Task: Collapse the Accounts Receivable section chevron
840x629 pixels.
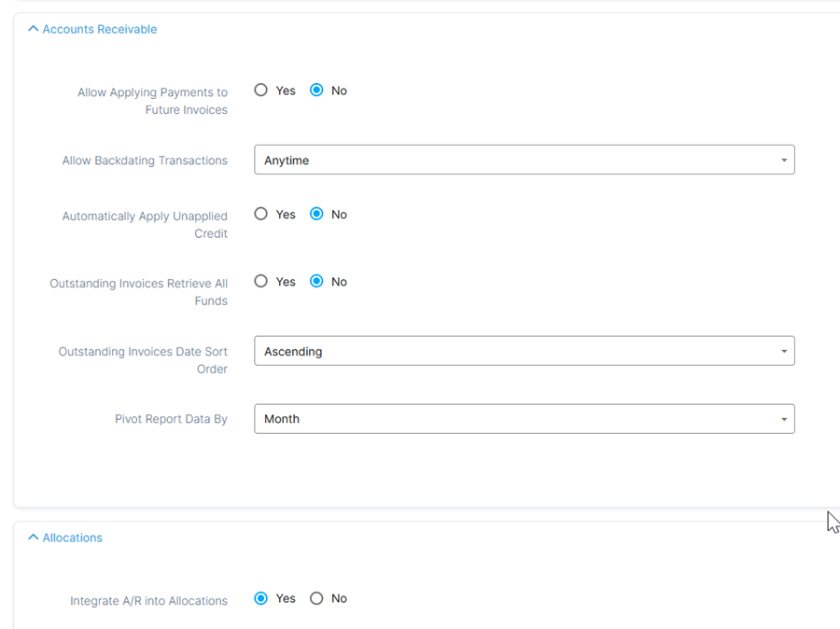Action: pos(33,28)
